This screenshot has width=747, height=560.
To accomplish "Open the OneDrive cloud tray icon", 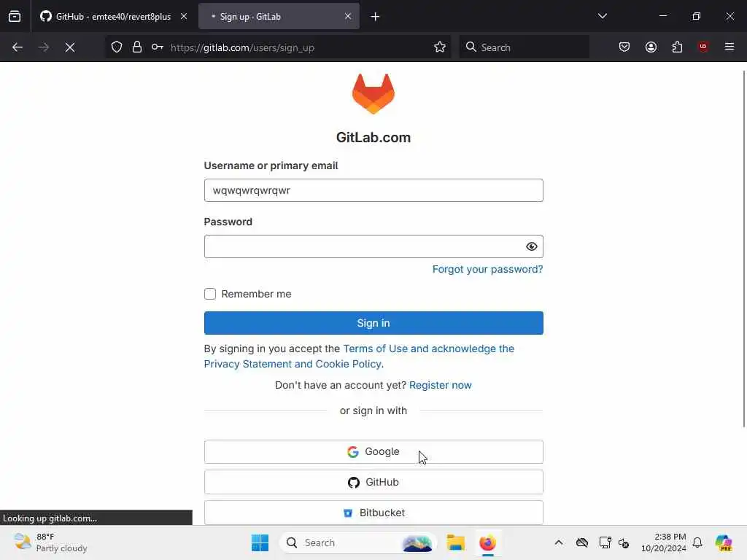I will 581,542.
